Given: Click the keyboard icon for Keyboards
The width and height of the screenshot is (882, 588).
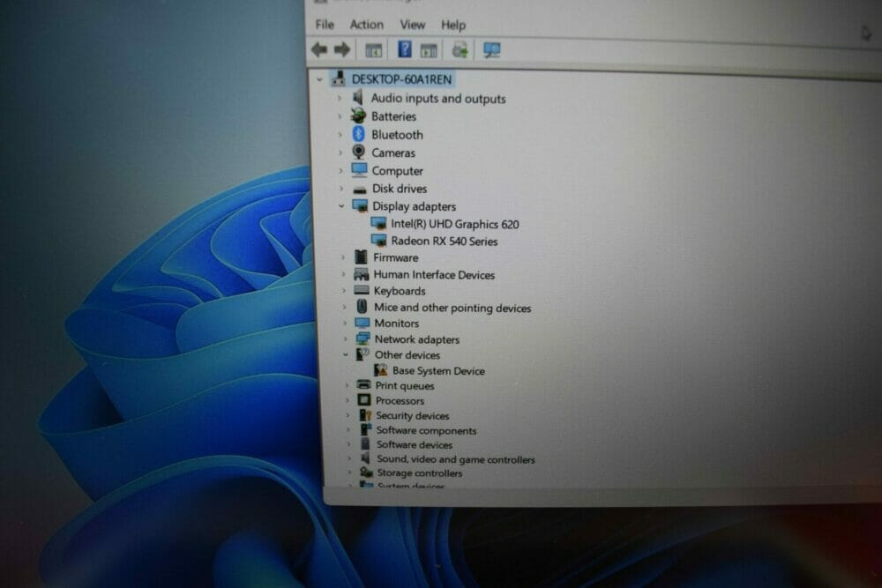Looking at the screenshot, I should (x=362, y=291).
